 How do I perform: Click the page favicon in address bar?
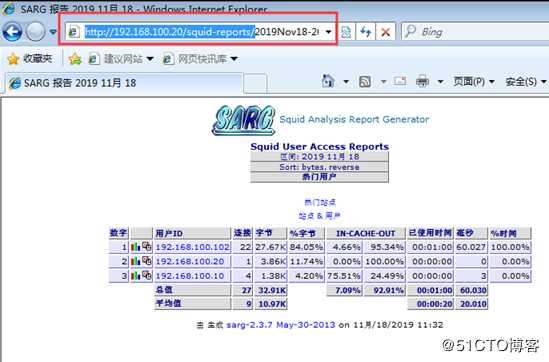click(x=74, y=32)
